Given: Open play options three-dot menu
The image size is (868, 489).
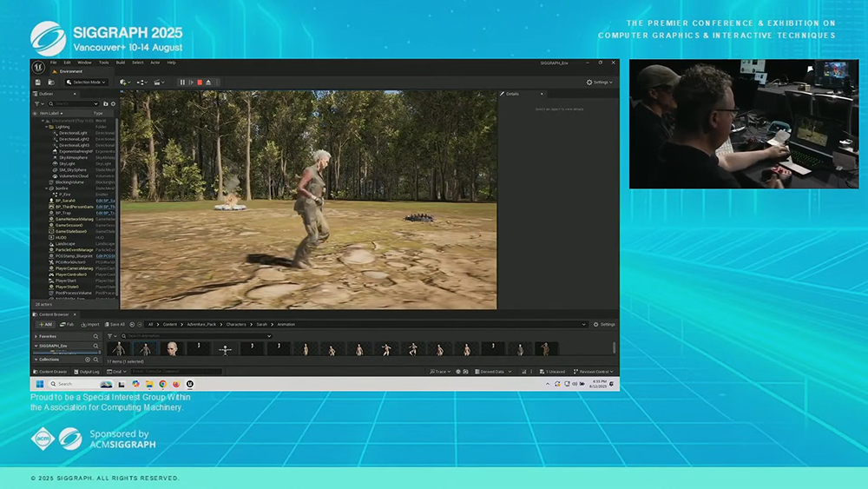Looking at the screenshot, I should pos(218,82).
